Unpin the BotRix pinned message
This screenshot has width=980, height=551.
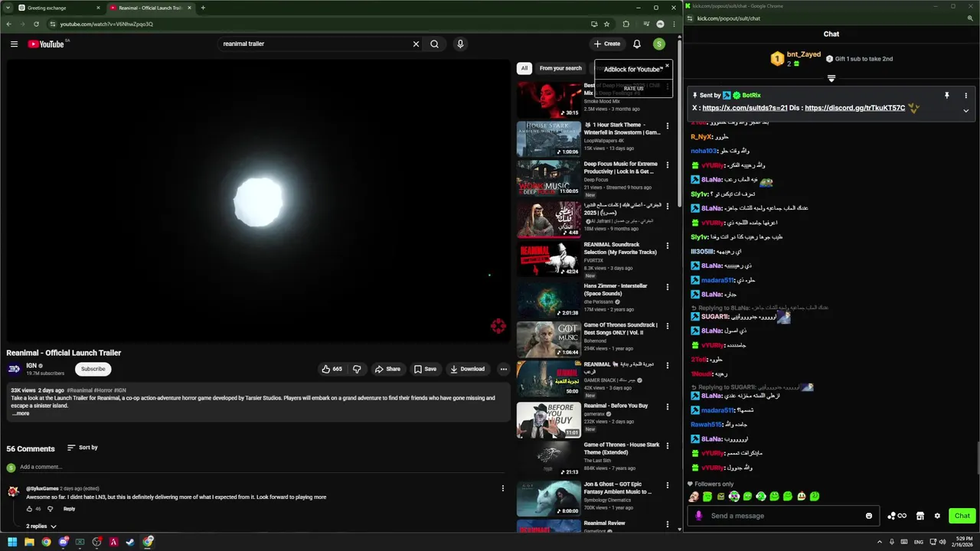(x=947, y=96)
